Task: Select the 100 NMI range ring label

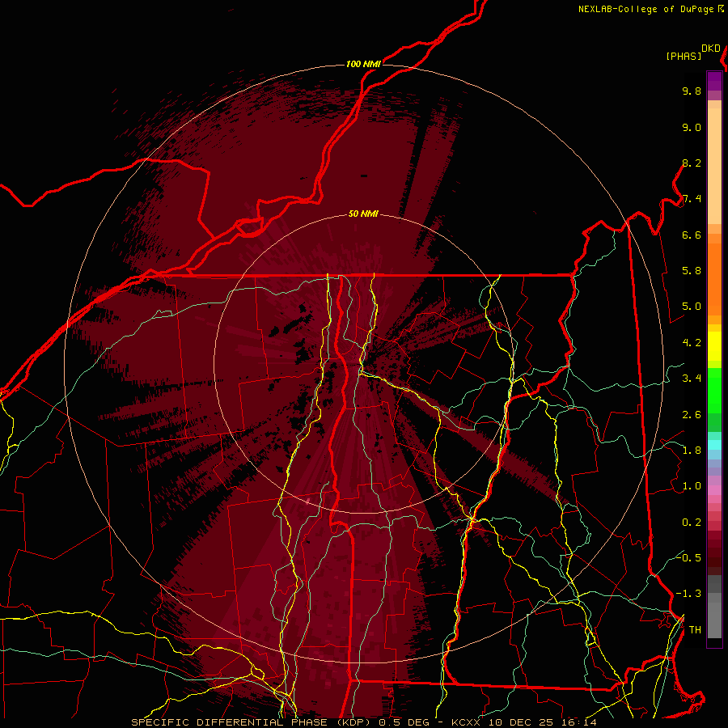Action: point(363,64)
